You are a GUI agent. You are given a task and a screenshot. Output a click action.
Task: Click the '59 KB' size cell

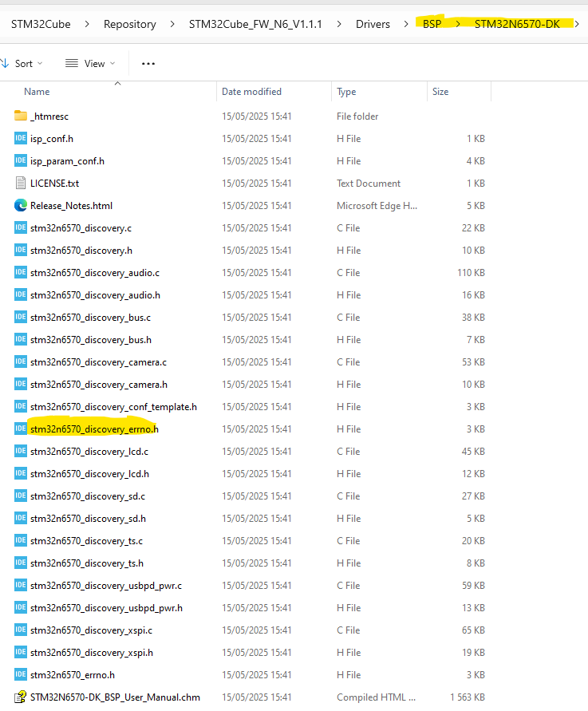(x=473, y=586)
